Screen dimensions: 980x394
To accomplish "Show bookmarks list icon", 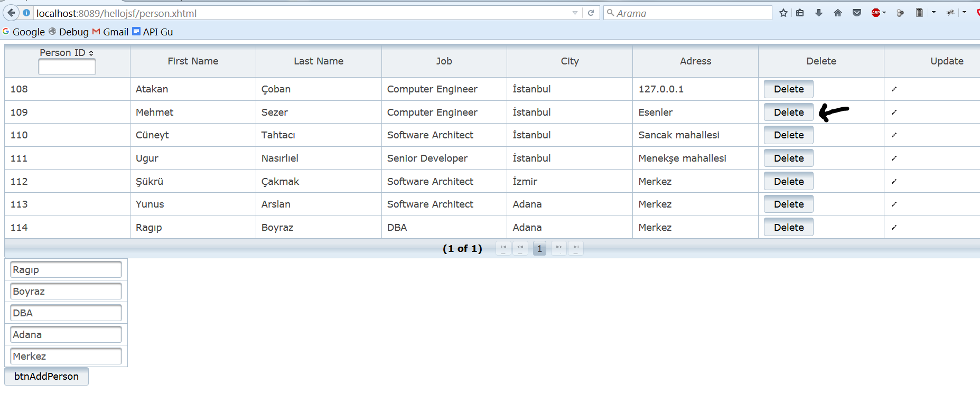I will (x=800, y=13).
